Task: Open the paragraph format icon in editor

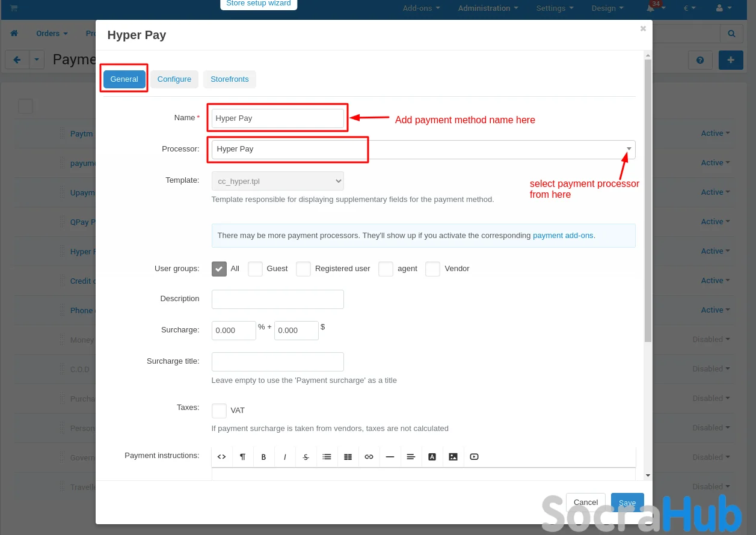Action: (242, 457)
